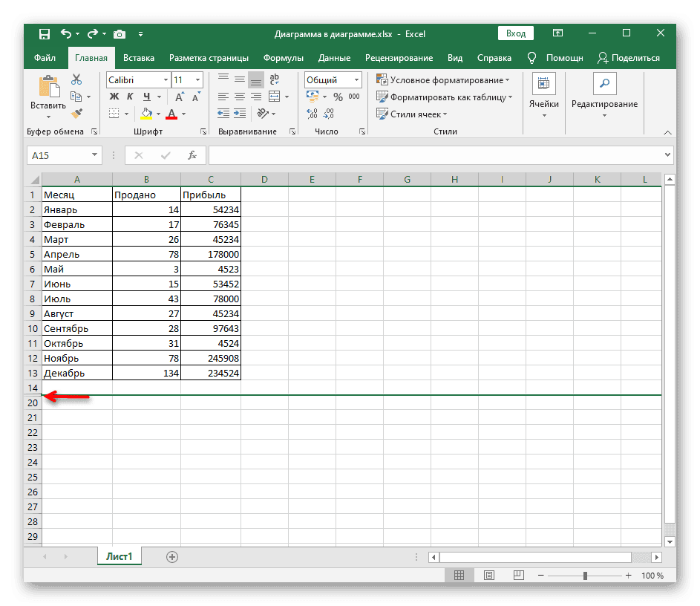
Task: Toggle italic formatting (К)
Action: point(131,97)
